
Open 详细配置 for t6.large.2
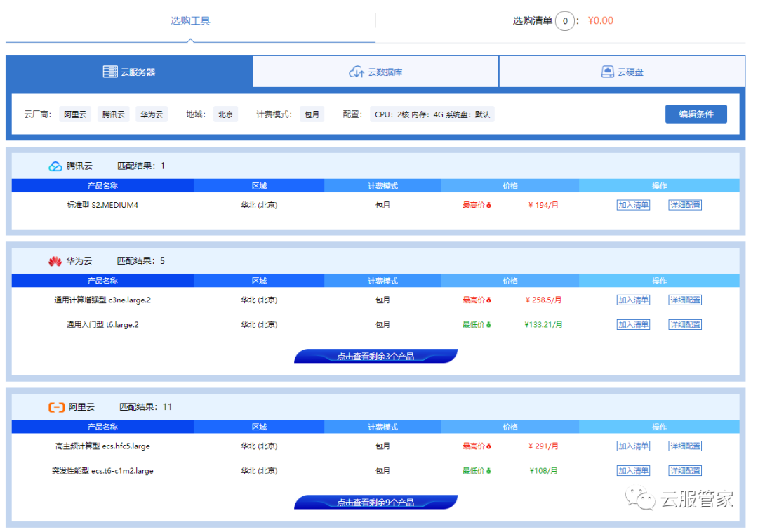coord(685,325)
